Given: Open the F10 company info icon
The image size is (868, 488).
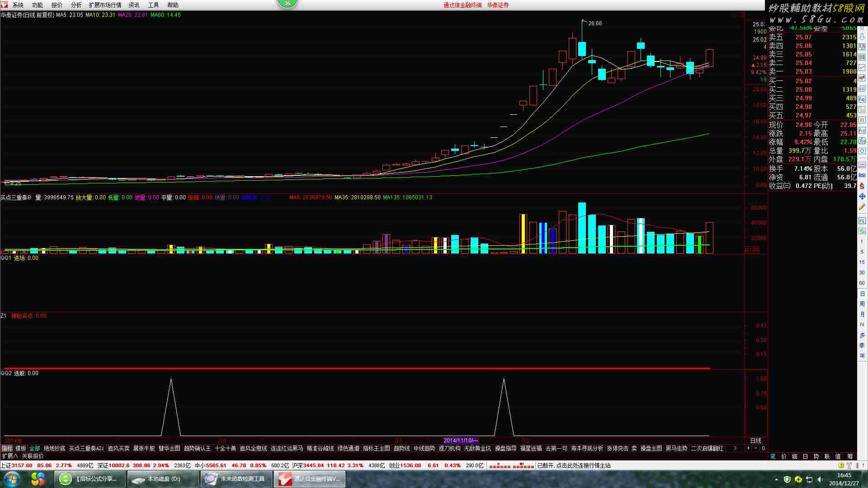Looking at the screenshot, I should 862,99.
